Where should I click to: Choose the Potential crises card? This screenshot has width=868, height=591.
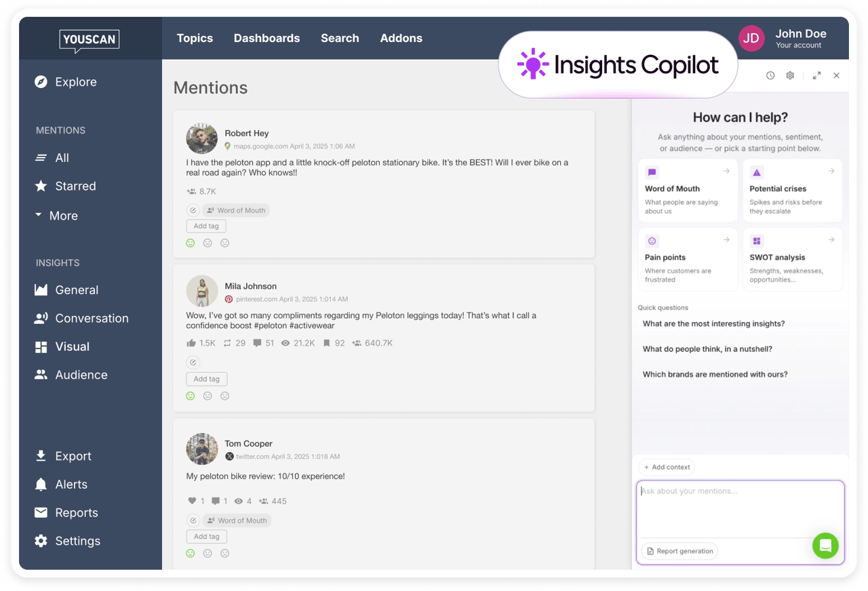793,191
